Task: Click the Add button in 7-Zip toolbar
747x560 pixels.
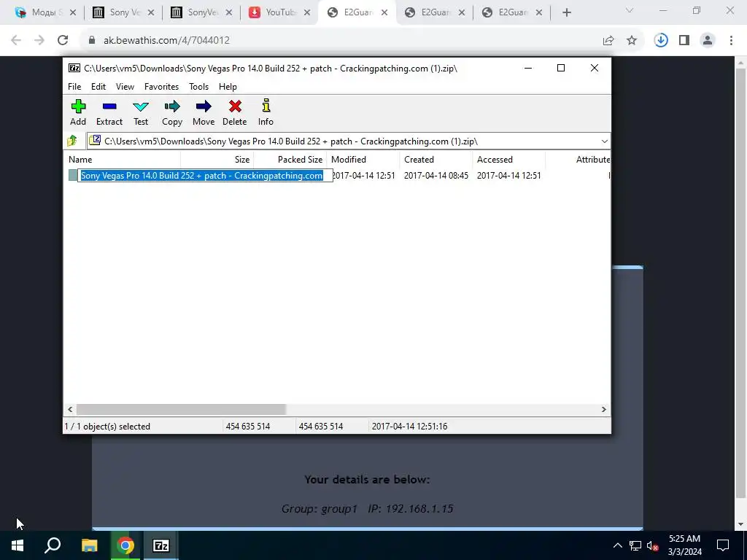Action: pos(78,113)
